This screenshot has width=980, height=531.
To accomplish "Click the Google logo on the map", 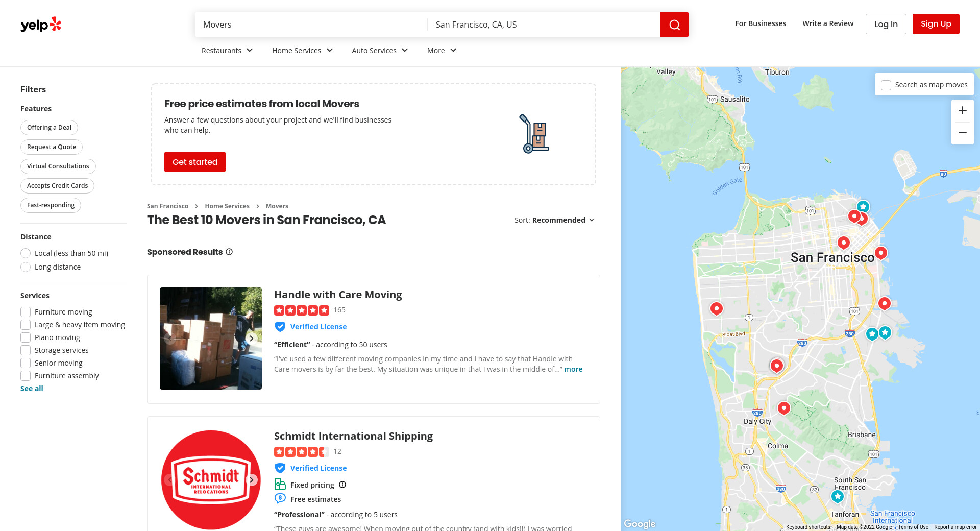I will (640, 524).
